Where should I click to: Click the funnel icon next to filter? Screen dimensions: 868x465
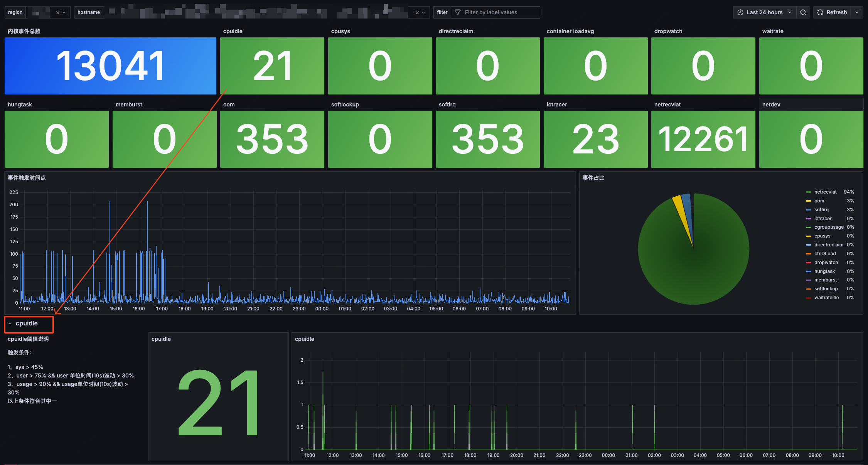point(457,12)
